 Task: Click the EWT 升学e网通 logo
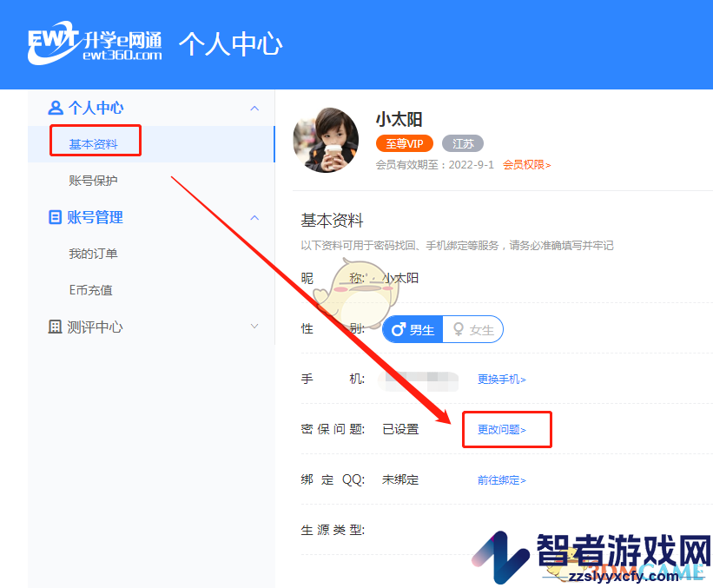(x=95, y=43)
